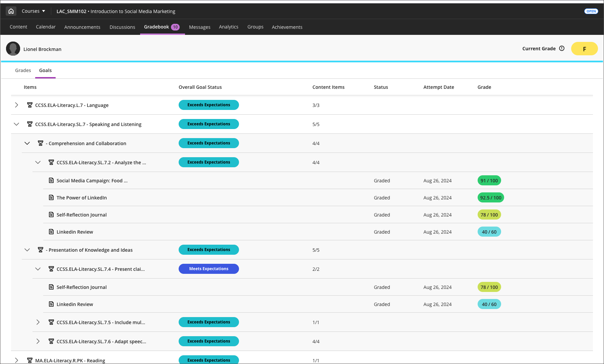Image resolution: width=604 pixels, height=364 pixels.
Task: Click the 40/60 grade pill for Linkedin Review
Action: pos(489,232)
